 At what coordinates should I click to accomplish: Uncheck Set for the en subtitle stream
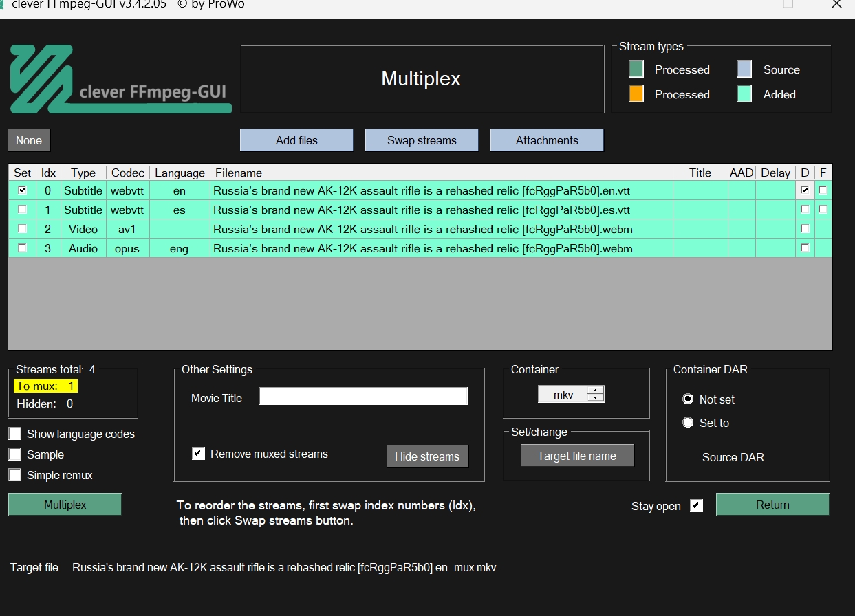click(23, 190)
